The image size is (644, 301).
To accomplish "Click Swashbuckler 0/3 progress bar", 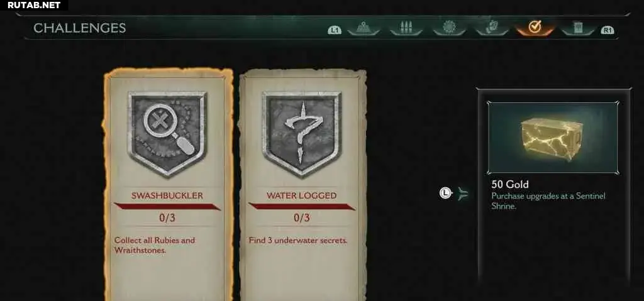I will [167, 206].
